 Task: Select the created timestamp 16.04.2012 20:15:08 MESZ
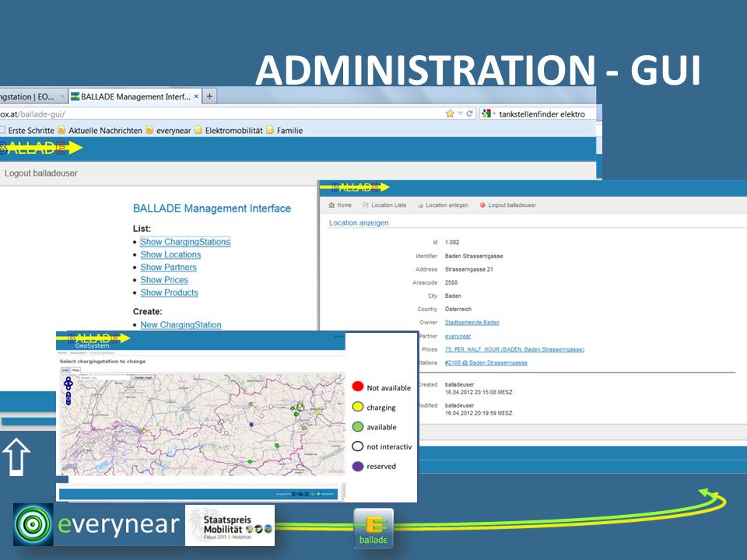[479, 392]
